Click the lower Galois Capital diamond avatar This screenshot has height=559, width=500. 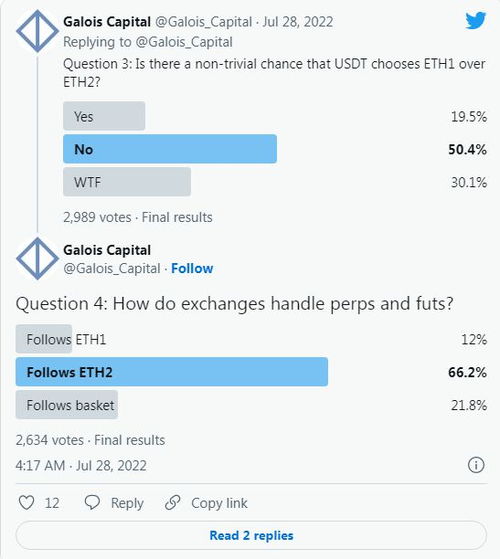coord(37,258)
